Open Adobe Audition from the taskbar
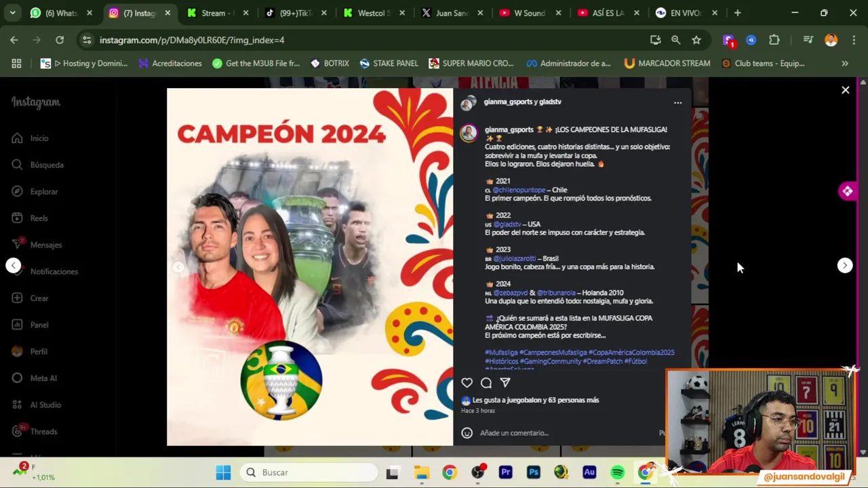Screen dimensions: 868x488 click(x=589, y=472)
